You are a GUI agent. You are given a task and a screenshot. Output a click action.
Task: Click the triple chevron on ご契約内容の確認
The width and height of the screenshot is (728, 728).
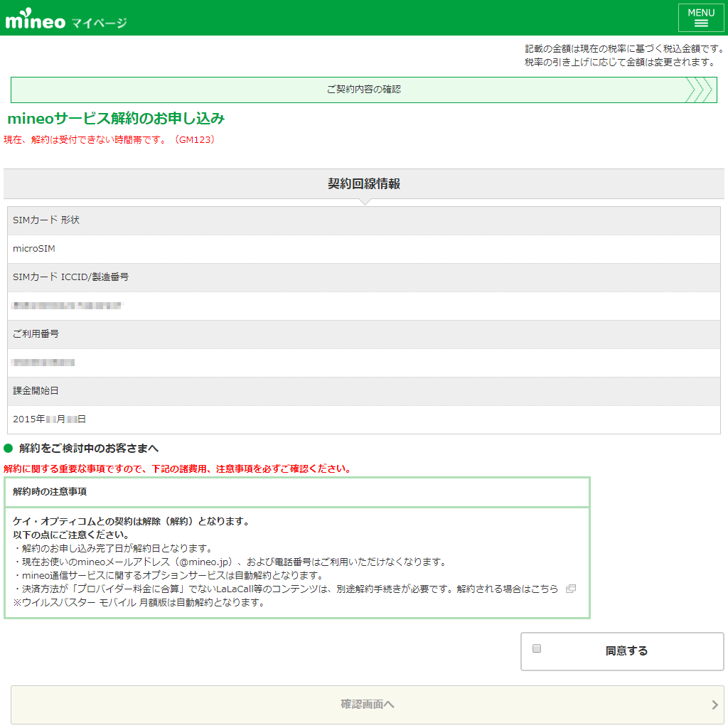pyautogui.click(x=699, y=90)
